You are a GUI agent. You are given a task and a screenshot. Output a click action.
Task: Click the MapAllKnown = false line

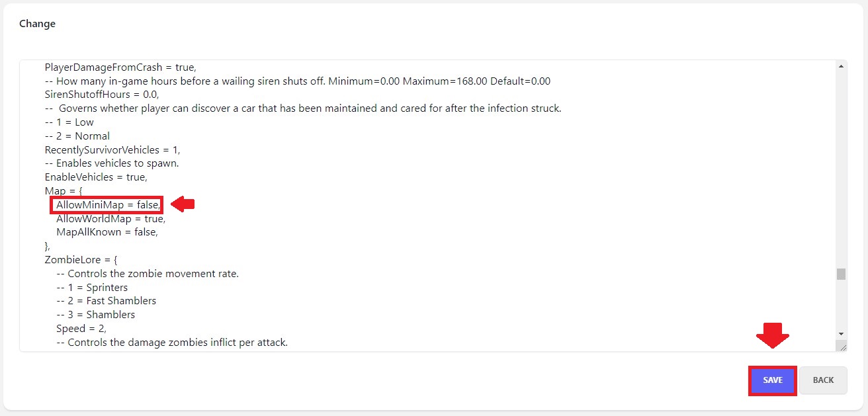[x=106, y=231]
